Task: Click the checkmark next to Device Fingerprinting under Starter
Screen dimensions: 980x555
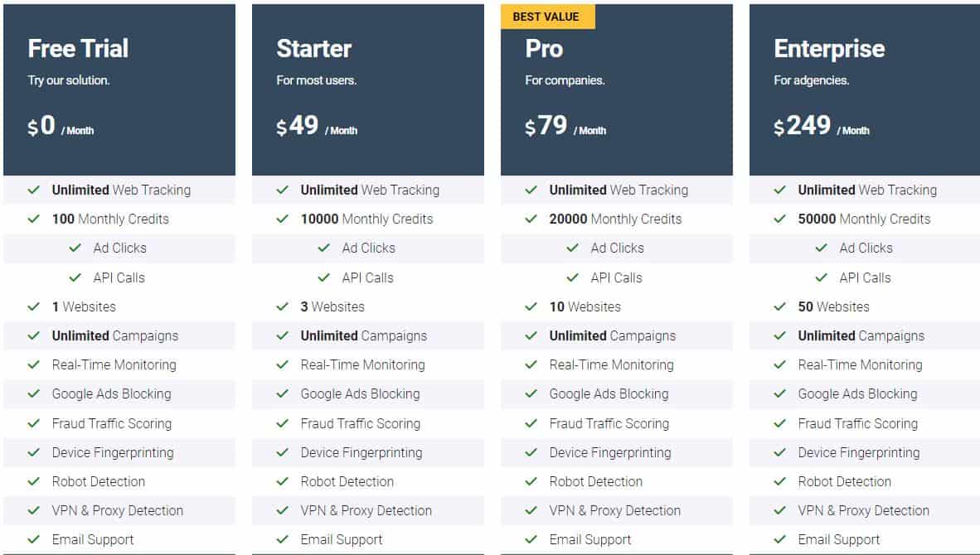Action: click(283, 452)
